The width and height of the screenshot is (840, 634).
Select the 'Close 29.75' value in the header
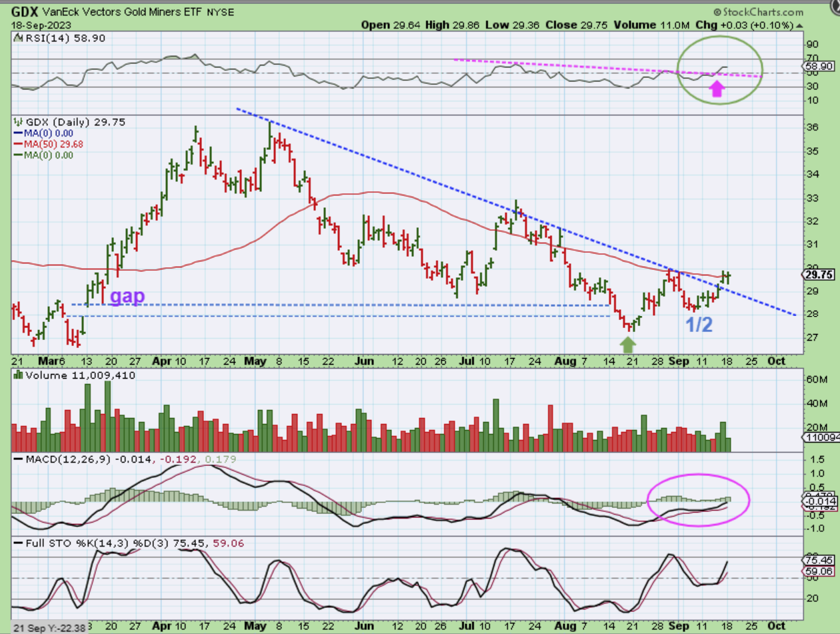tap(578, 25)
